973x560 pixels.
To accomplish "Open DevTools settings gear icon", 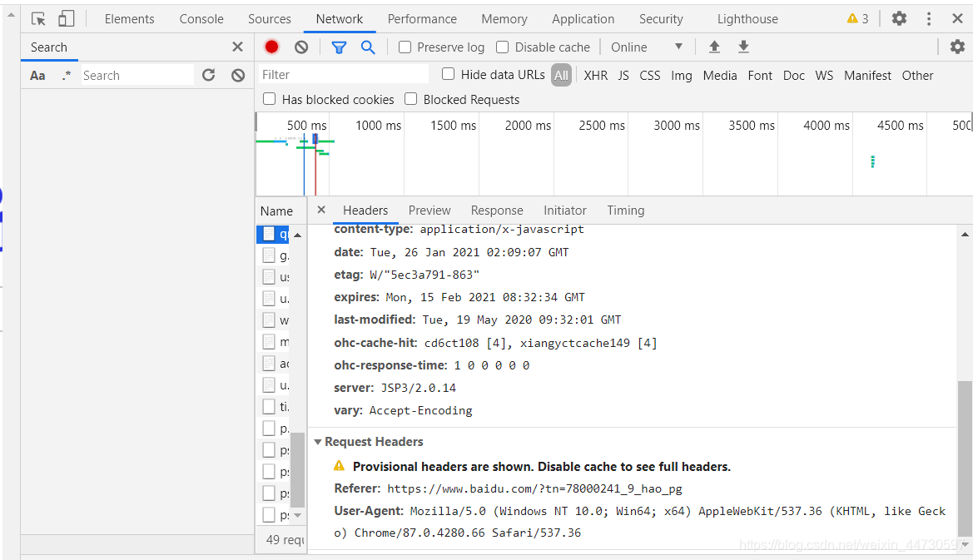I will click(x=899, y=18).
